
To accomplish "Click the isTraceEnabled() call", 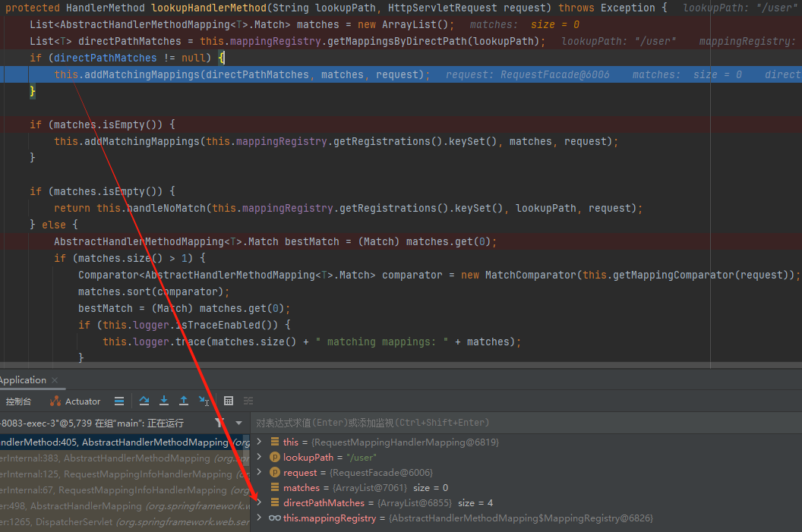I will tap(226, 325).
